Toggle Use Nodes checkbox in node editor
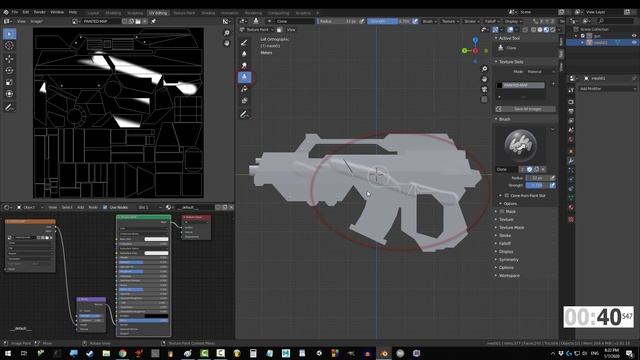The width and height of the screenshot is (640, 360). click(x=105, y=207)
